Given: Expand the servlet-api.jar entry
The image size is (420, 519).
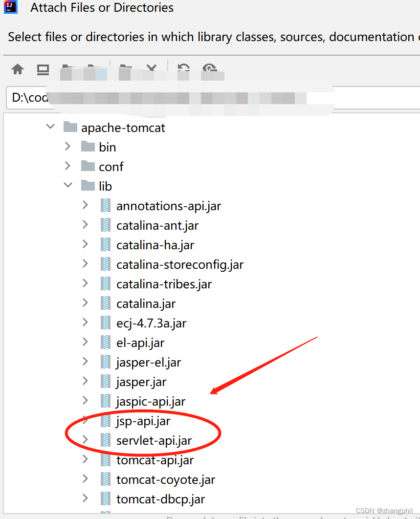Looking at the screenshot, I should (87, 440).
